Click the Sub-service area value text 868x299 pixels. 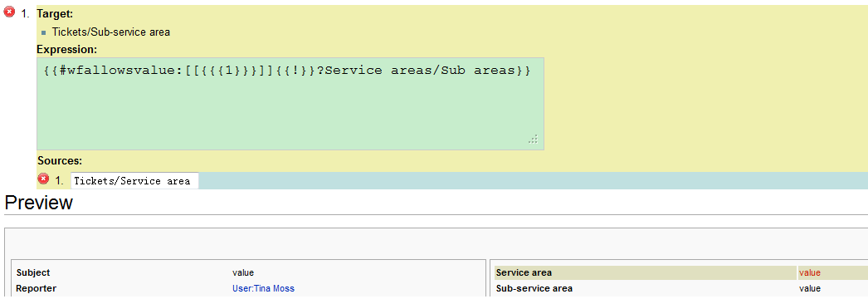pos(809,288)
